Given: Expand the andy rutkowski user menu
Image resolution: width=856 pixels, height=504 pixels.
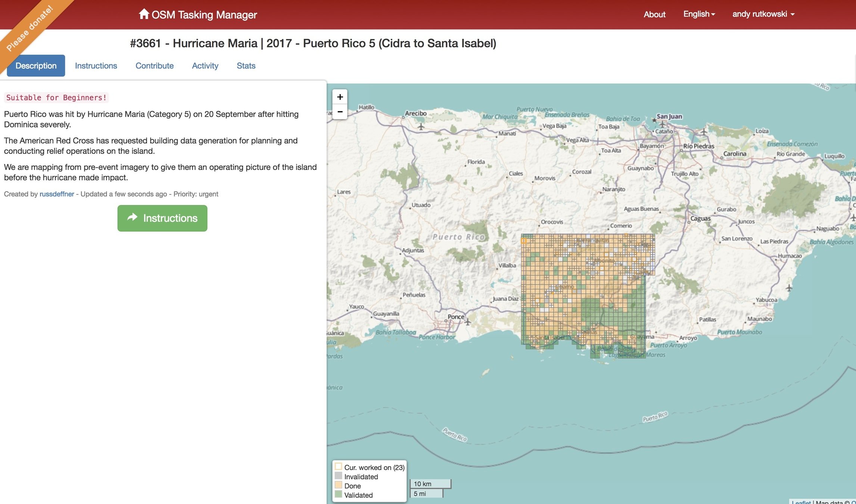Looking at the screenshot, I should [x=763, y=14].
